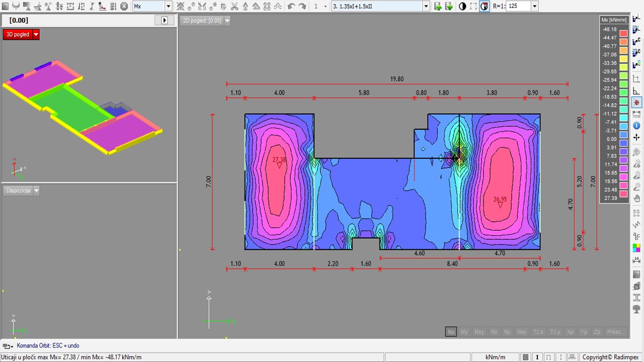Screen dimensions: 644x362
Task: Click the blue info icon in right sidebar
Action: 636,126
